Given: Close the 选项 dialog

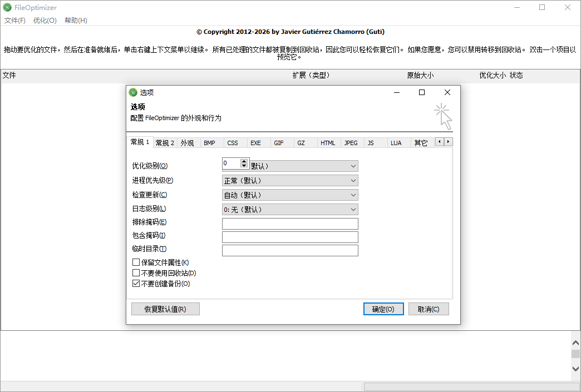Looking at the screenshot, I should 447,92.
